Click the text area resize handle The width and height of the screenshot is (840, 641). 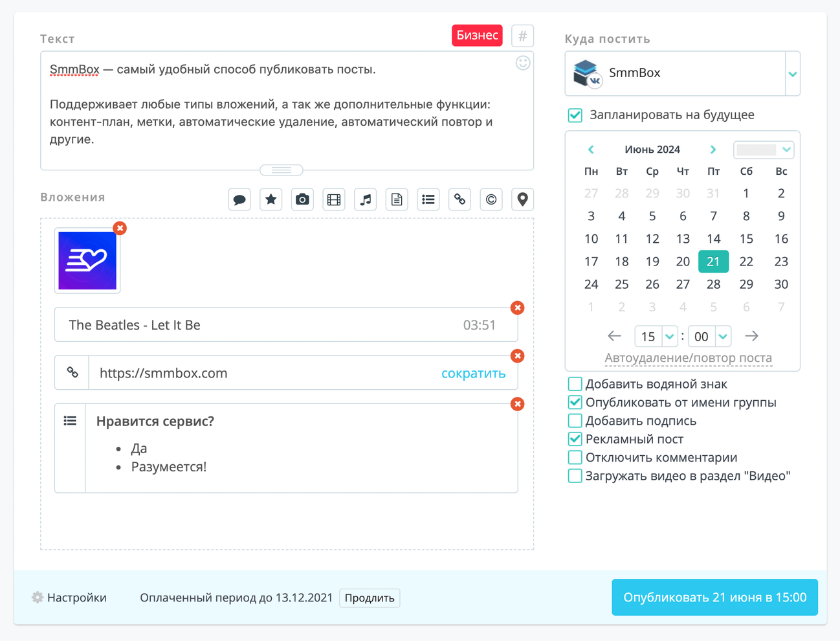(282, 170)
